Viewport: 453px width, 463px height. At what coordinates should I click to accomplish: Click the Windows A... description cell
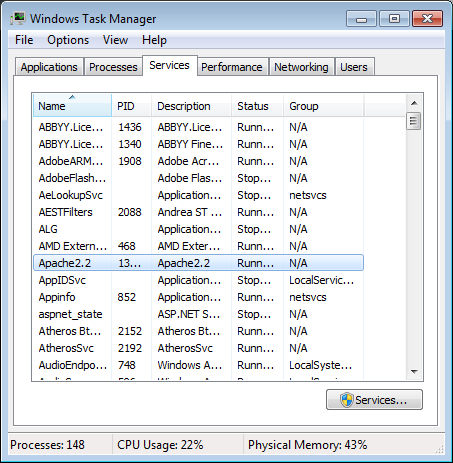pyautogui.click(x=190, y=365)
